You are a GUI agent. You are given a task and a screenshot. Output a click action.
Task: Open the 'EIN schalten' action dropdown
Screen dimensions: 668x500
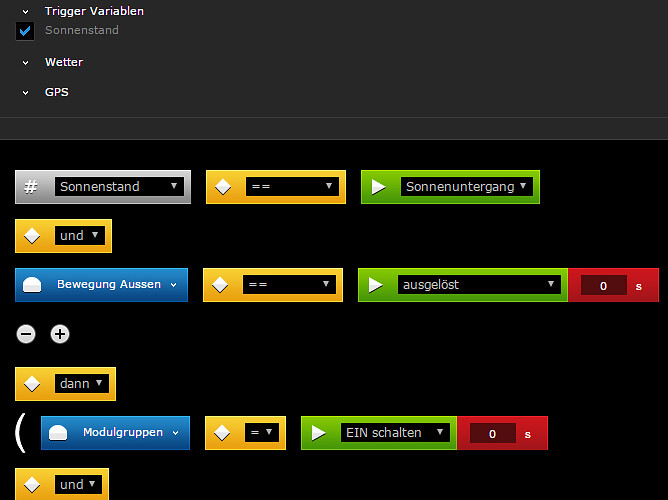coord(395,433)
